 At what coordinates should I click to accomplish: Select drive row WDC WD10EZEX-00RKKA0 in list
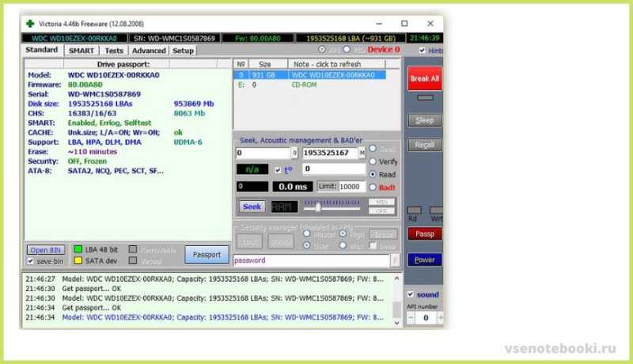tap(309, 75)
